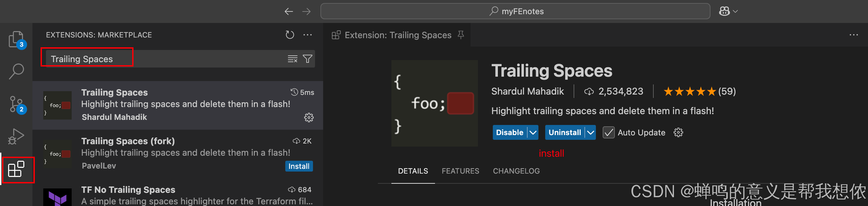Clear the extensions search results
Screen dimensions: 868x206
point(292,58)
